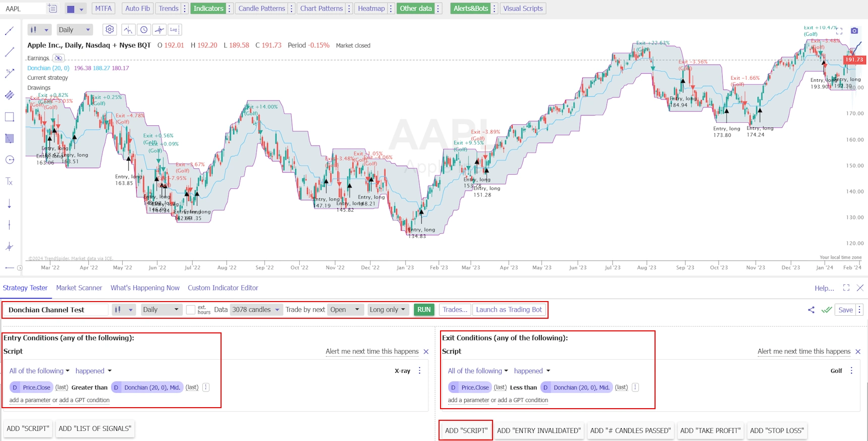868x441 pixels.
Task: Open the Golf script three-dot menu
Action: click(x=851, y=370)
